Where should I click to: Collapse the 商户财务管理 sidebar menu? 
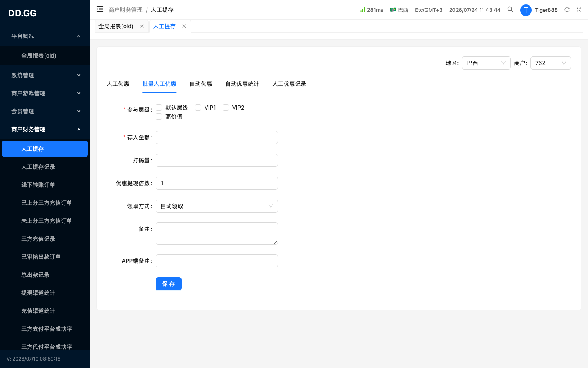(45, 129)
